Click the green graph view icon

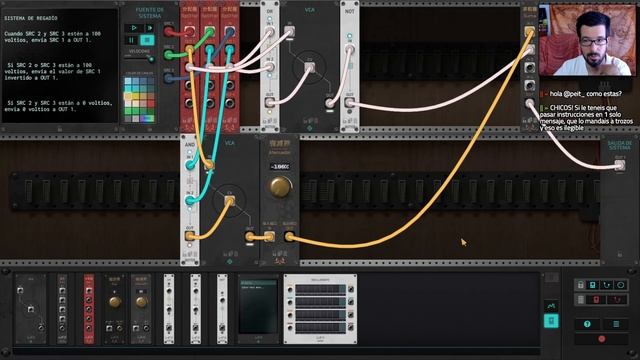(551, 305)
